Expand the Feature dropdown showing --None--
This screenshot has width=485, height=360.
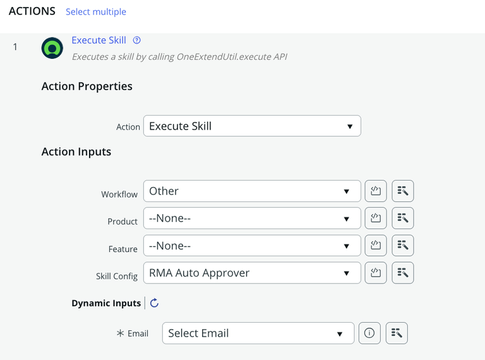point(252,246)
